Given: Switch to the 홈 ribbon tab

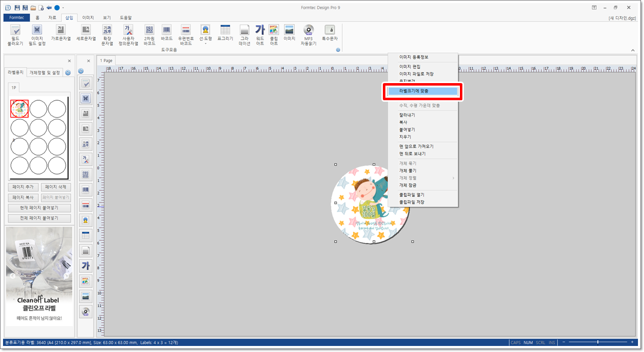Looking at the screenshot, I should tap(37, 17).
